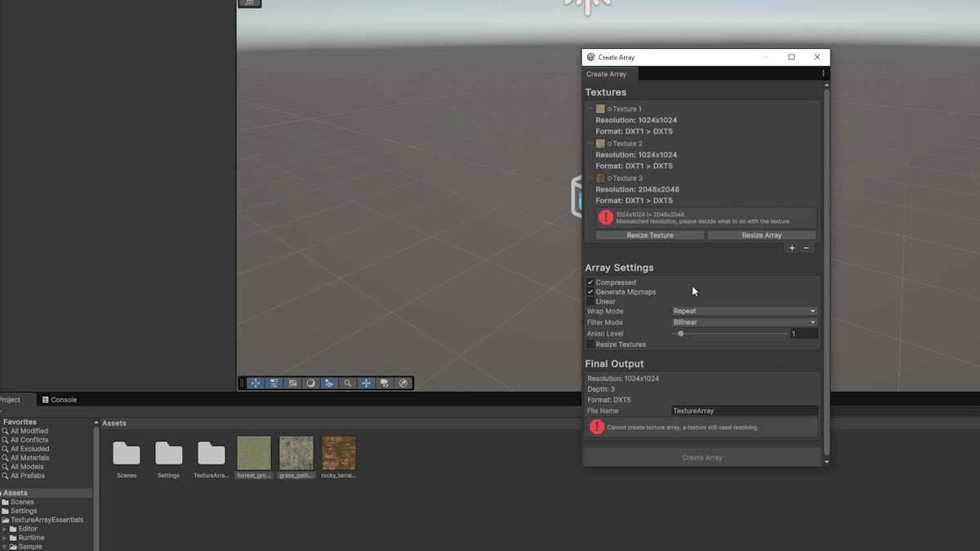Open the TextureArra... folder in Assets grid
Image resolution: width=980 pixels, height=551 pixels.
point(211,453)
